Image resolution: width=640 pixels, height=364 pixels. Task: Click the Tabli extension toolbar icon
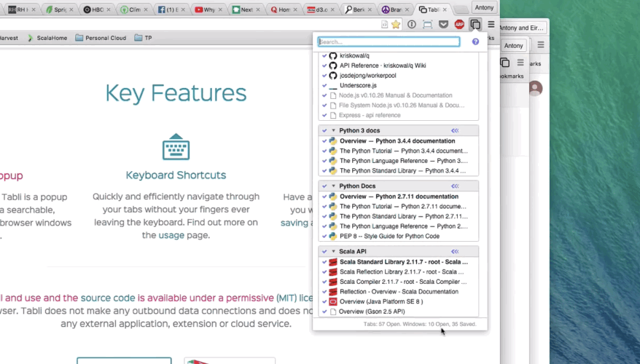point(475,25)
